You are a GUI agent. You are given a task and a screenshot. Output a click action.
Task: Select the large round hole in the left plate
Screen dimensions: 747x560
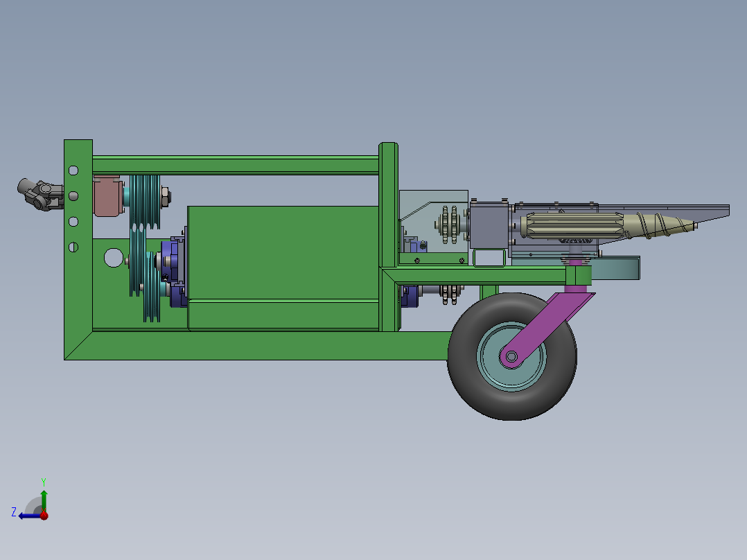[114, 258]
